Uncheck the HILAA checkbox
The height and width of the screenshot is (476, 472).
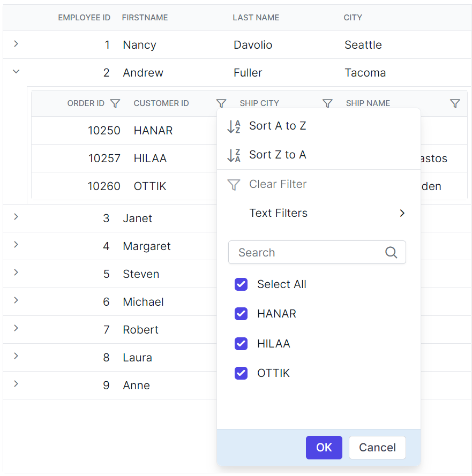pos(241,344)
